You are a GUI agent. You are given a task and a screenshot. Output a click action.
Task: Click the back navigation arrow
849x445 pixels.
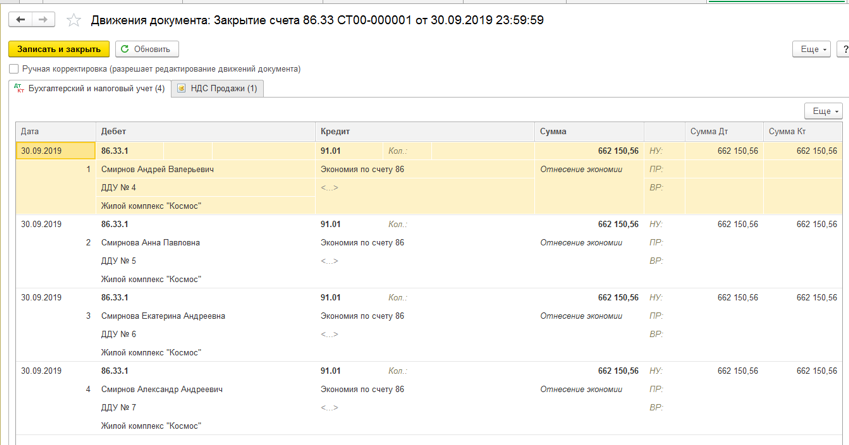[19, 20]
